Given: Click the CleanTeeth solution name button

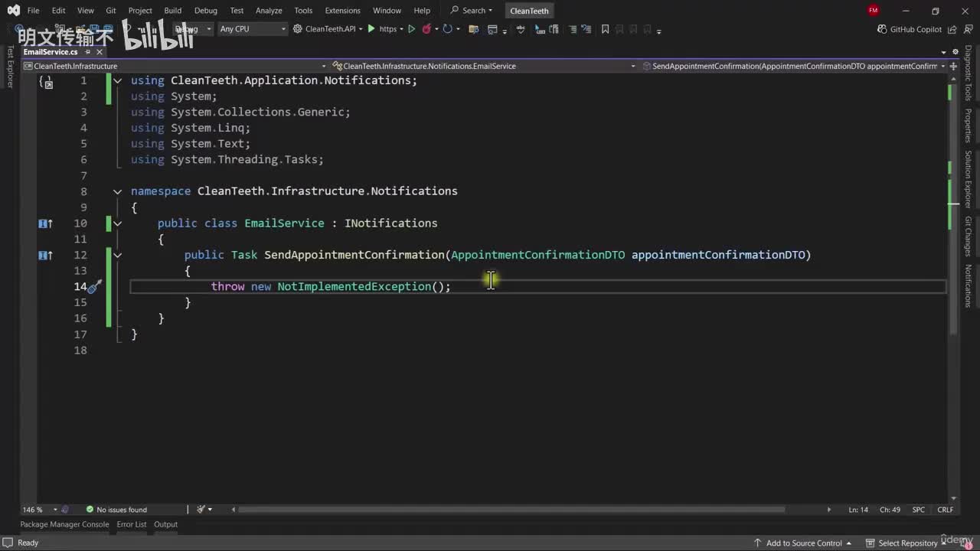Looking at the screenshot, I should (529, 11).
